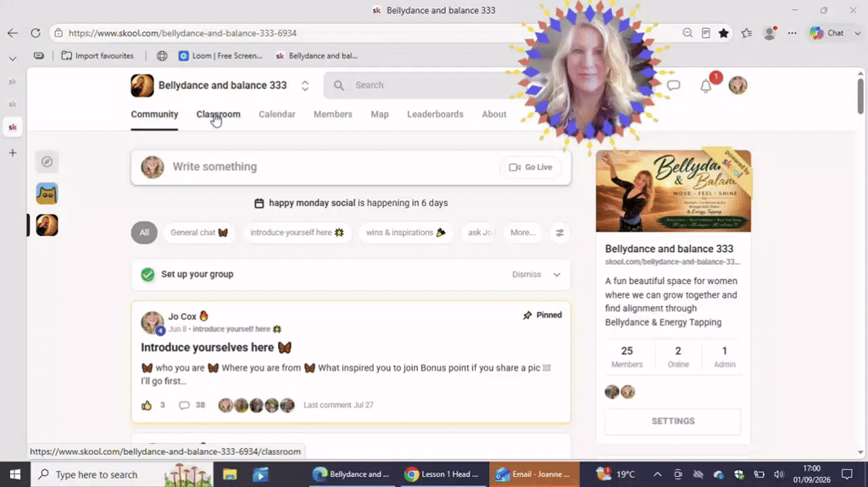Add a new tab with plus icon
868x487 pixels.
click(13, 153)
